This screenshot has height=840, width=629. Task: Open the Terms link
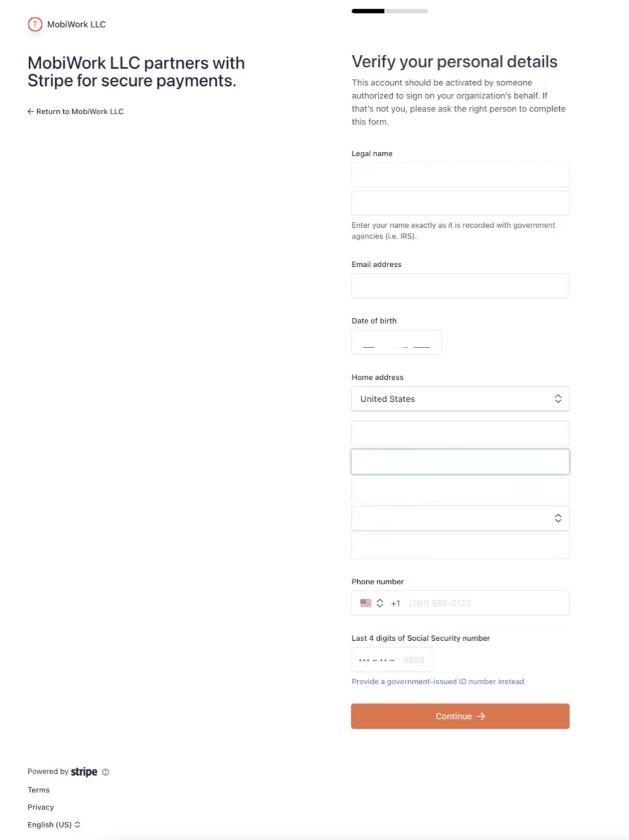click(x=38, y=789)
